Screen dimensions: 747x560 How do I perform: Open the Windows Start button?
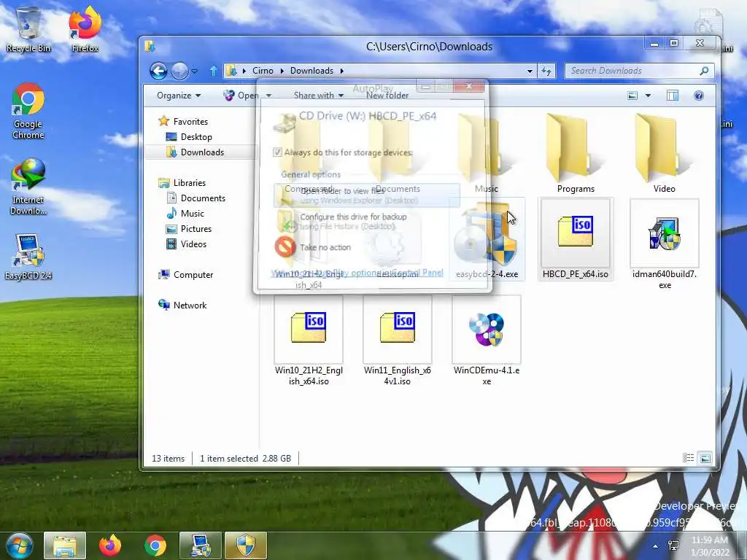pyautogui.click(x=20, y=545)
